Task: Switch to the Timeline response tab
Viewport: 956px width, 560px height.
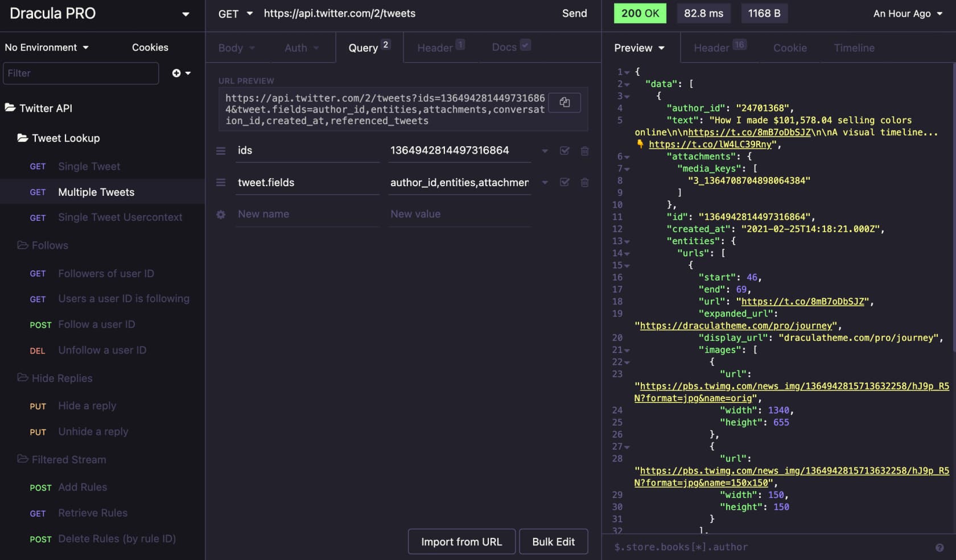Action: (854, 48)
